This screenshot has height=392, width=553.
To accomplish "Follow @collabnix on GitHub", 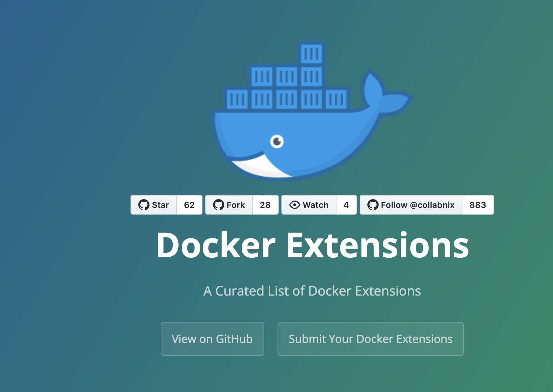I will tap(411, 205).
